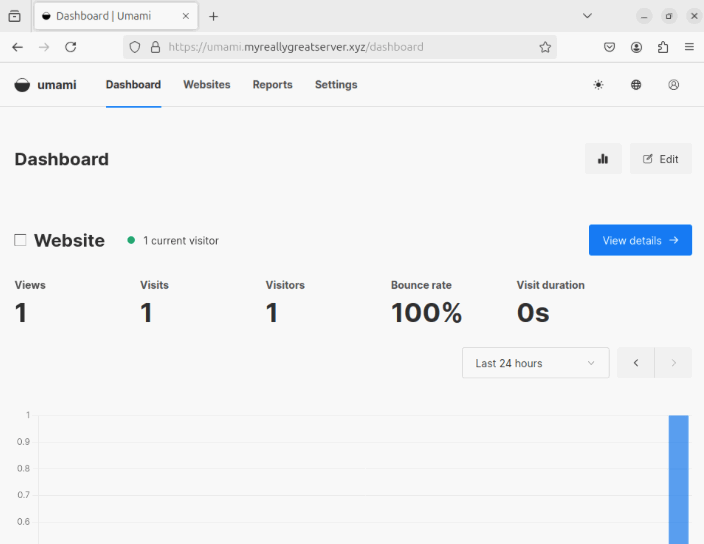Screen dimensions: 704x544
Task: Click the blue bar in the chart
Action: point(678,479)
